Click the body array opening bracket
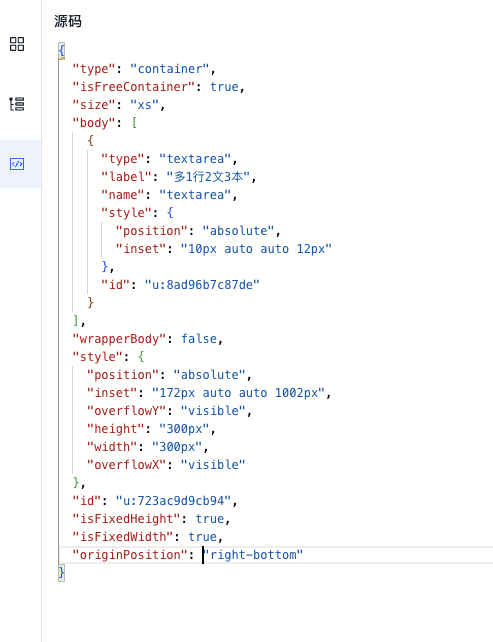 coord(134,123)
